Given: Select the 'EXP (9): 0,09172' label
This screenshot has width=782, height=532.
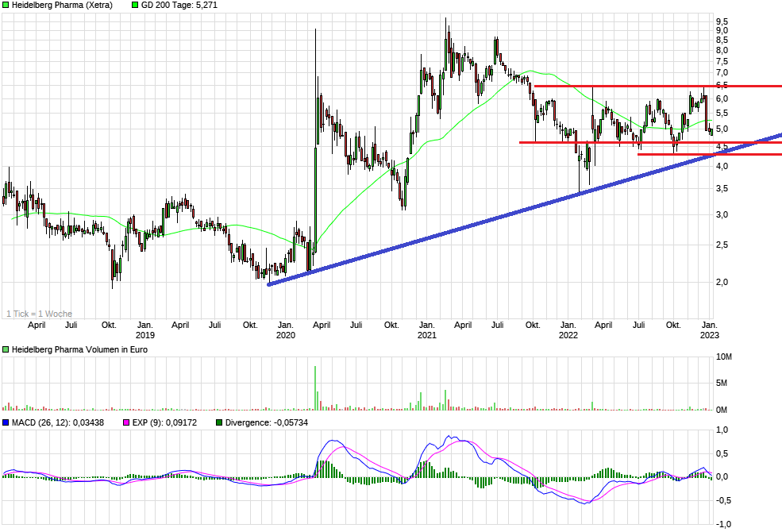Looking at the screenshot, I should click(164, 422).
